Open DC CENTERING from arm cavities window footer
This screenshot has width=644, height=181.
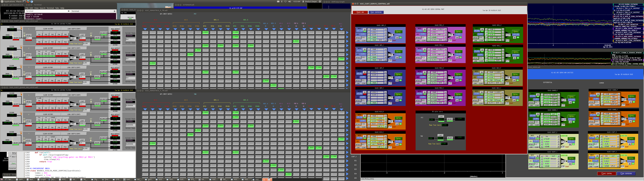[x=626, y=173]
